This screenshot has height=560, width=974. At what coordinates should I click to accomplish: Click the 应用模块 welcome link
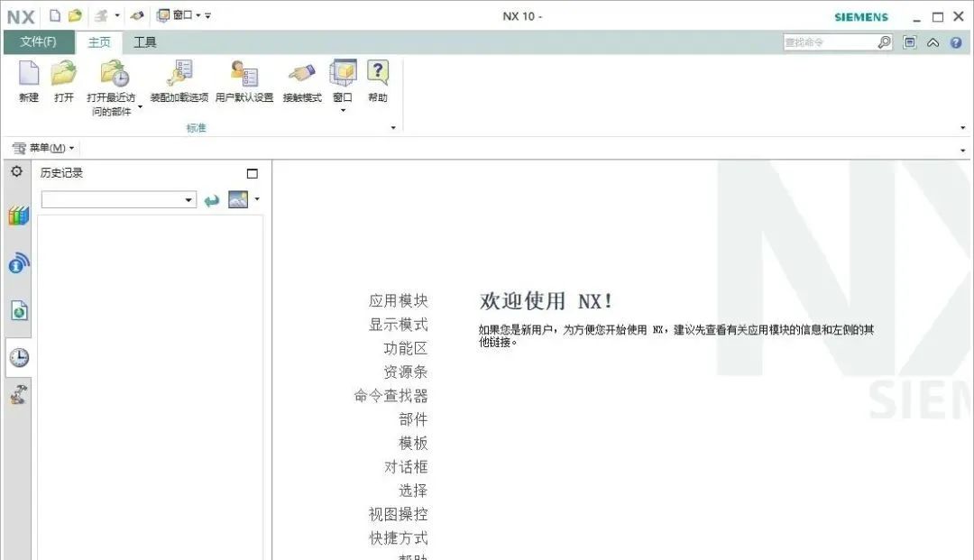(400, 300)
